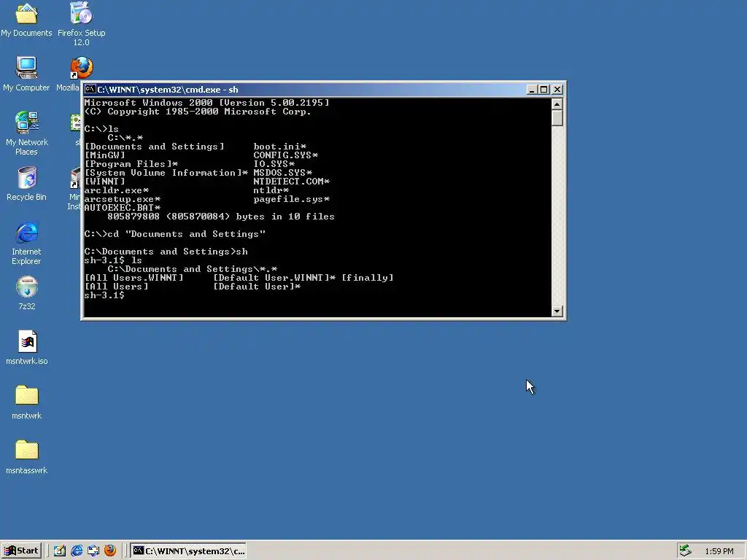Click the network connection tray icon
The width and height of the screenshot is (747, 560).
coord(686,551)
